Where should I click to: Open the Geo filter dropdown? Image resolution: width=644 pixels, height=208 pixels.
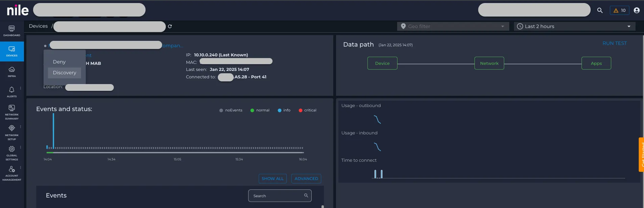pyautogui.click(x=453, y=26)
